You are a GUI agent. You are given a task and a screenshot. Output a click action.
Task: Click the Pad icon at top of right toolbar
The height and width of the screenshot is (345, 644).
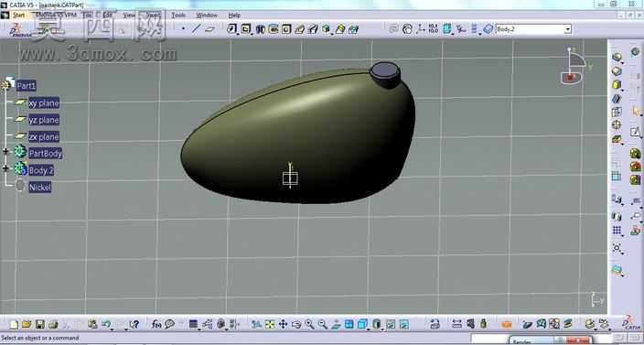(617, 57)
